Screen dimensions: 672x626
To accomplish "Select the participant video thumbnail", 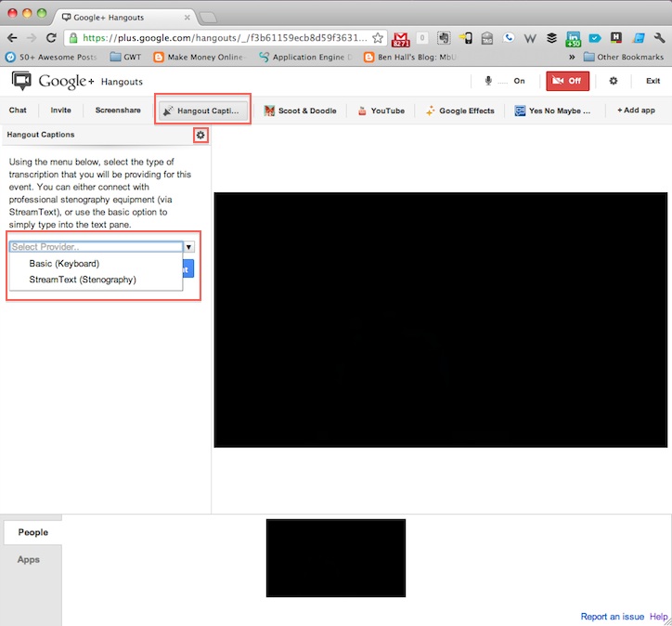I will coord(336,558).
